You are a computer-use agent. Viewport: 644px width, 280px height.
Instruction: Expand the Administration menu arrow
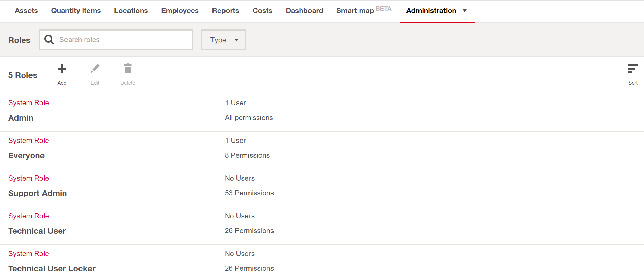point(465,11)
